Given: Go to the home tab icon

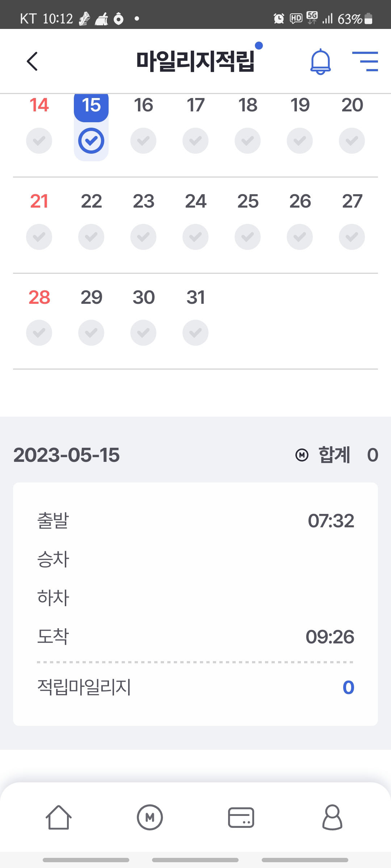Looking at the screenshot, I should point(59,817).
